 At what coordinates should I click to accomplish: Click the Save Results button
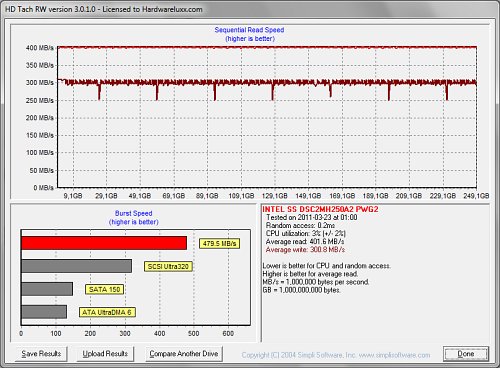coord(41,354)
